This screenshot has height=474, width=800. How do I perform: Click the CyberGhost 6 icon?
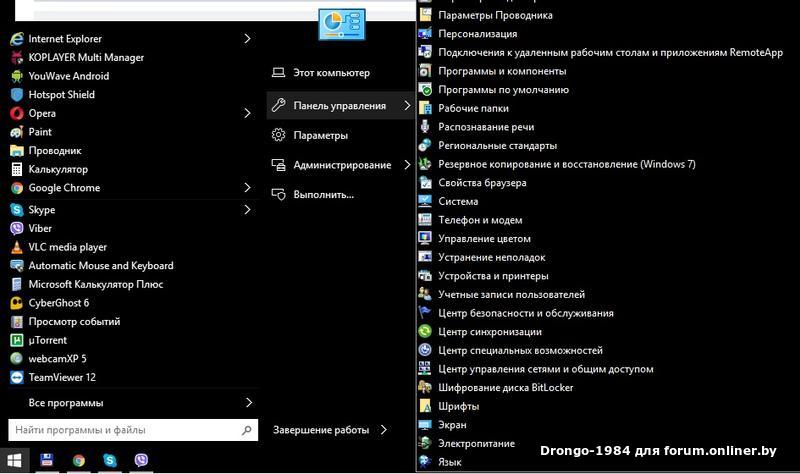point(17,303)
